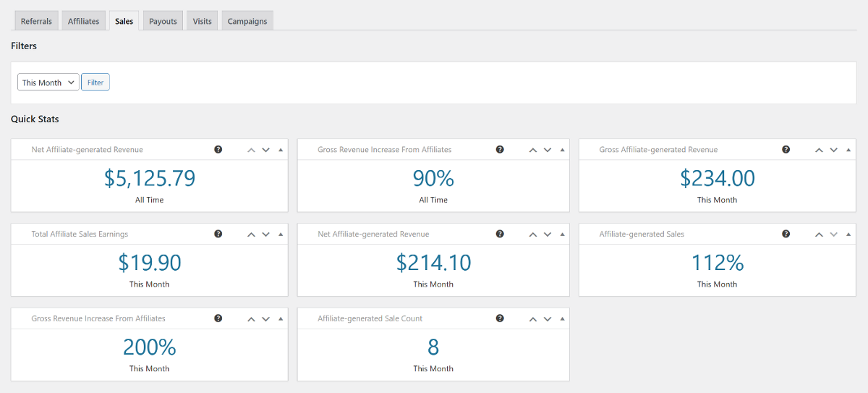Viewport: 868px width, 393px height.
Task: Move the 90% revenue increase card up
Action: point(532,150)
